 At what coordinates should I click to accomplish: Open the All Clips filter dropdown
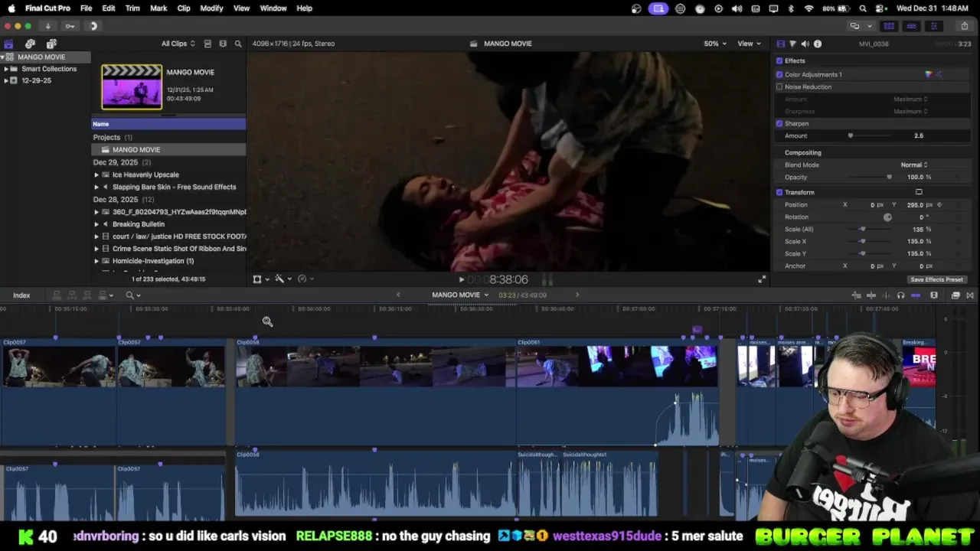(x=178, y=44)
